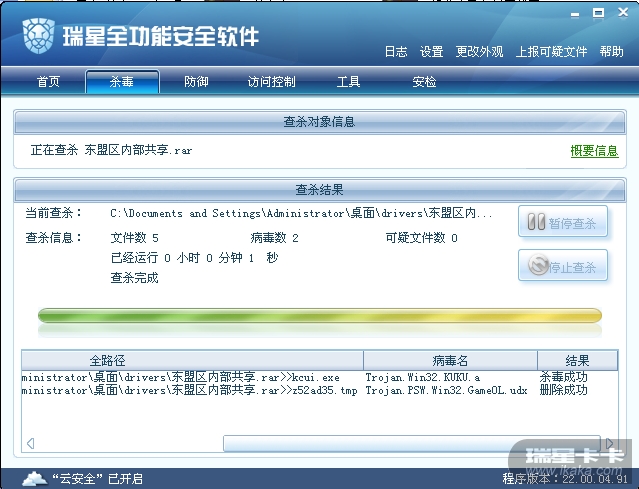639x489 pixels.
Task: Click the 文件数 5 value
Action: pyautogui.click(x=134, y=238)
